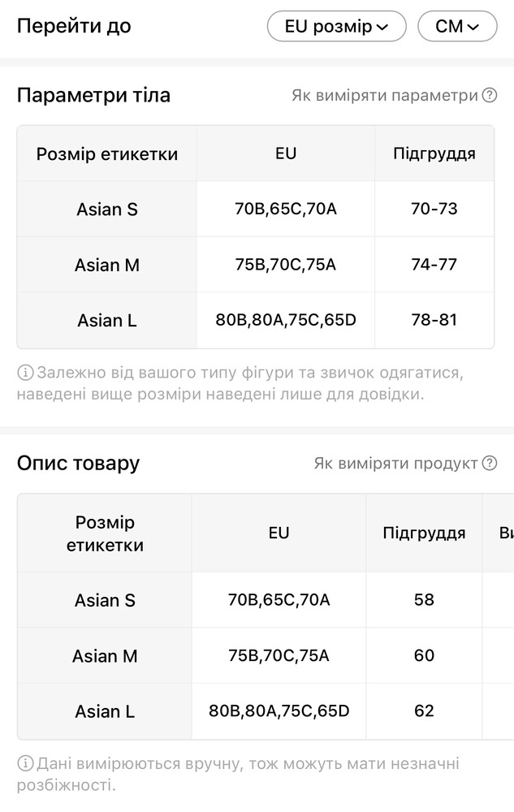The height and width of the screenshot is (812, 514).
Task: Click the info icon before Дані вимірюються note
Action: (x=25, y=764)
